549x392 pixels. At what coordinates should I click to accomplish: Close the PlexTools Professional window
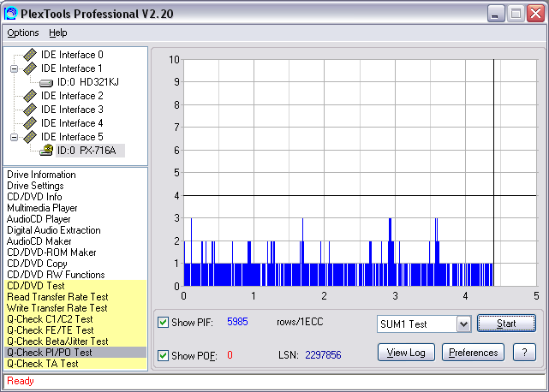point(536,14)
